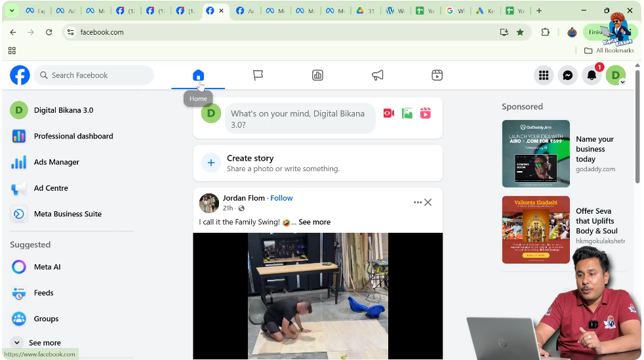Open a new browser tab
Screen dimensions: 644x360
(539, 10)
